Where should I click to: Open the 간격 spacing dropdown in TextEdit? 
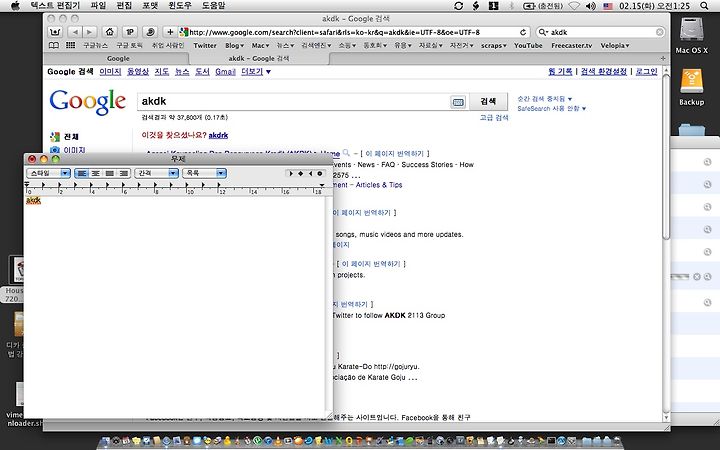coord(157,173)
